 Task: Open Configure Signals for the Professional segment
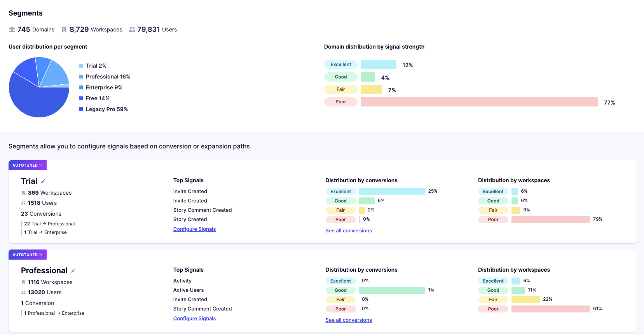pos(194,319)
